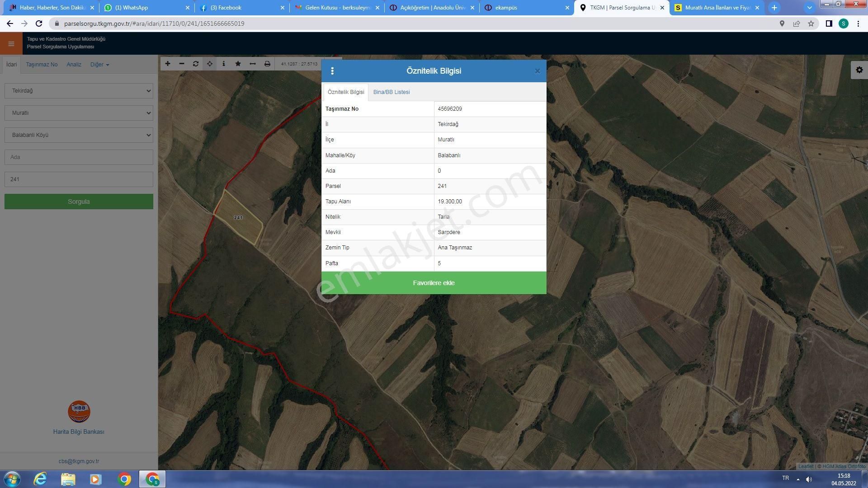
Task: Click the volume icon in system tray
Action: pos(809,479)
